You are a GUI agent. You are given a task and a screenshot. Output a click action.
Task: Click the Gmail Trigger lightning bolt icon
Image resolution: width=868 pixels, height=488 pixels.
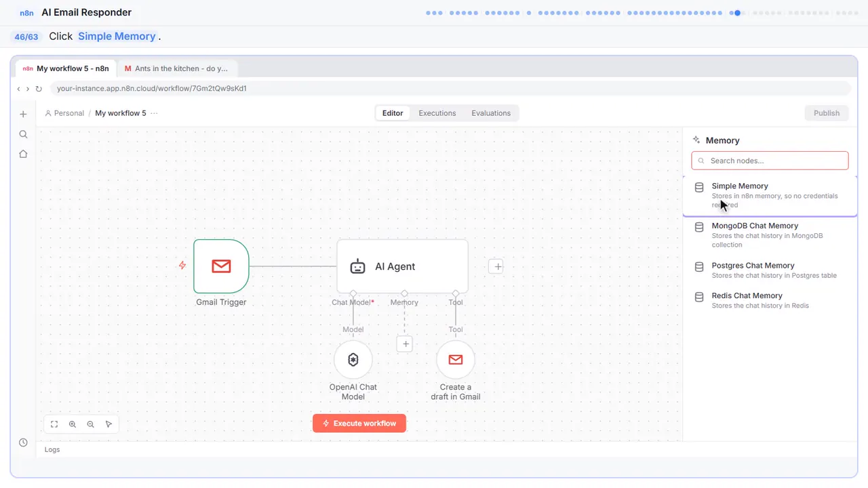point(182,266)
